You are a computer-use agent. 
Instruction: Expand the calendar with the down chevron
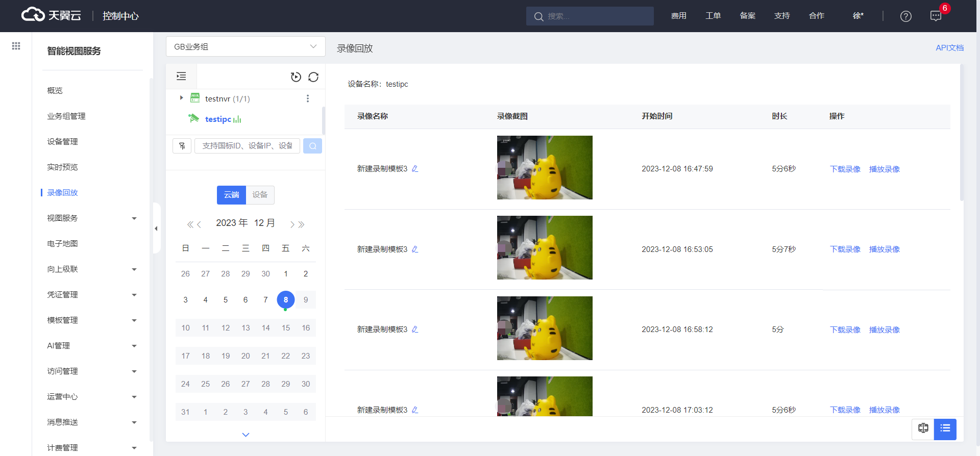[246, 435]
